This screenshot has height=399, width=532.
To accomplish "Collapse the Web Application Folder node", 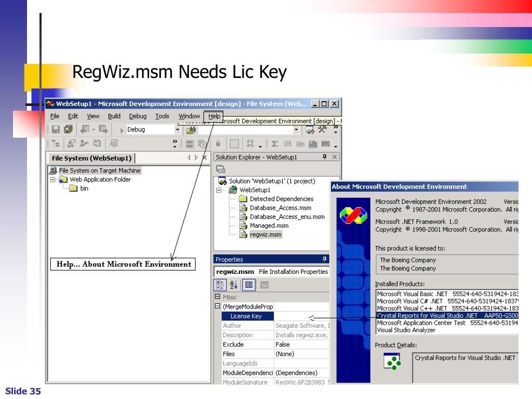I will point(52,179).
